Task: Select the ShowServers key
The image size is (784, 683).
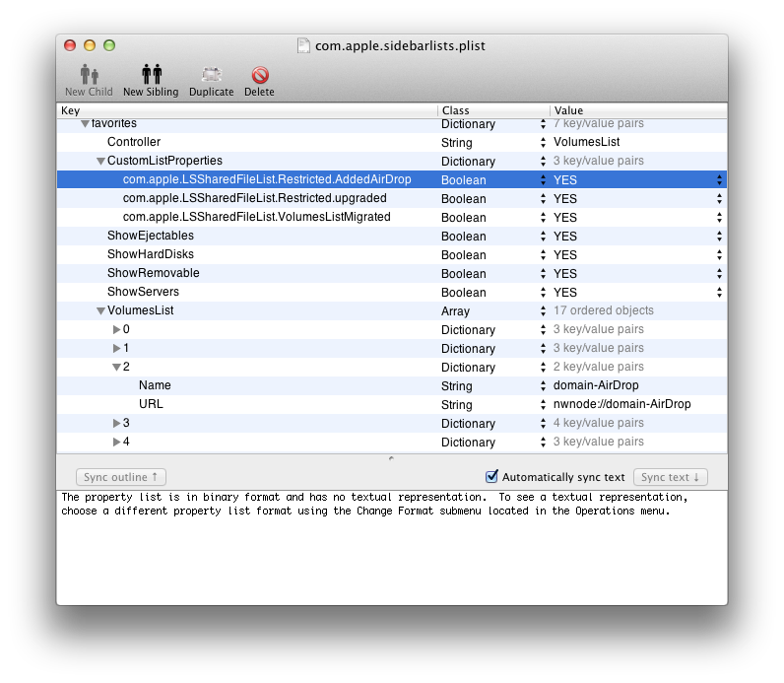Action: (x=143, y=292)
